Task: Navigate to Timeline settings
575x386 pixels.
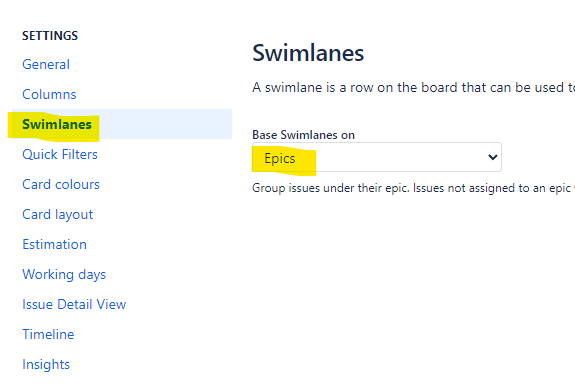Action: point(48,334)
